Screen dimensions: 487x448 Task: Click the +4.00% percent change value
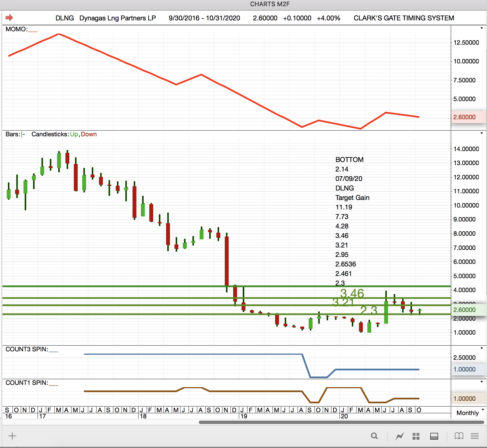tap(328, 18)
